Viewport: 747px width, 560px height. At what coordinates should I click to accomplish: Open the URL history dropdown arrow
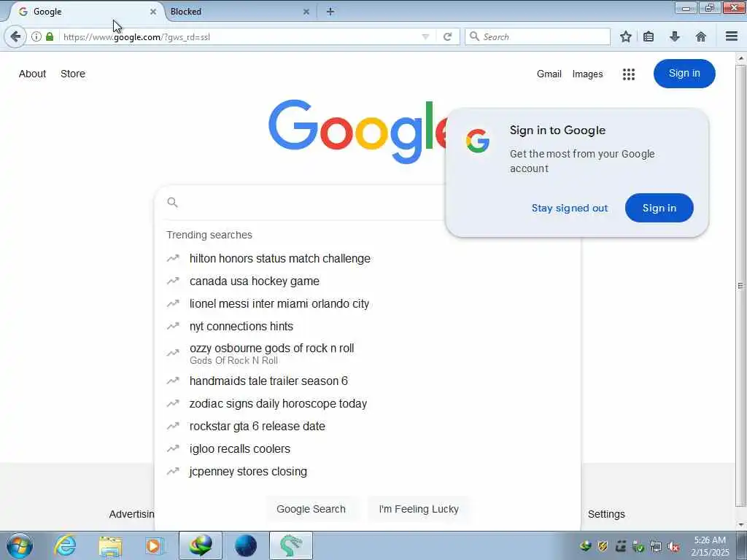click(x=425, y=36)
